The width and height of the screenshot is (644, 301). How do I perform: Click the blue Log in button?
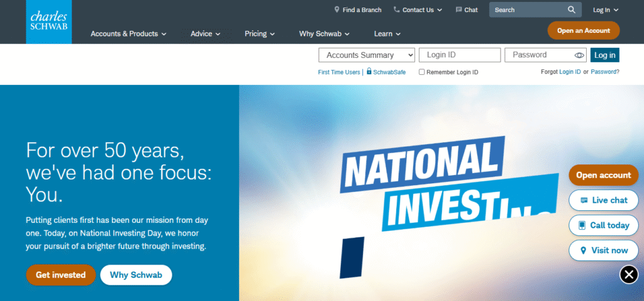point(604,55)
